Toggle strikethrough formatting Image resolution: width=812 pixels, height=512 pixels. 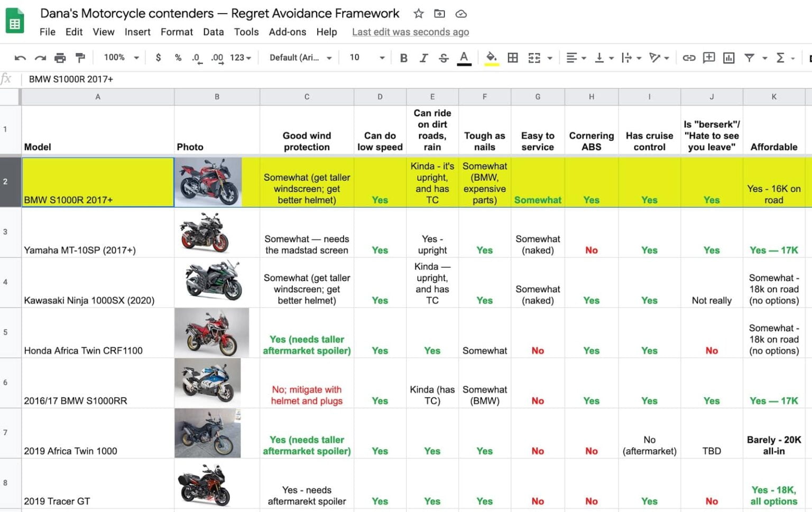(444, 58)
